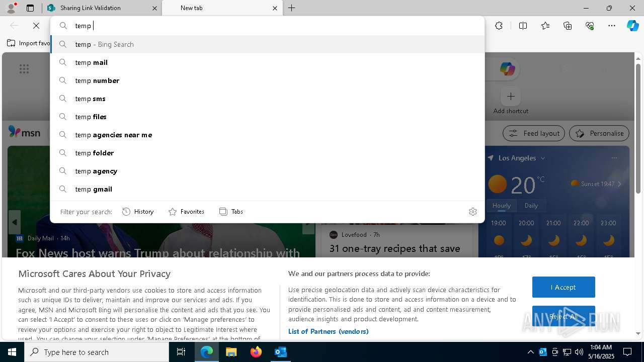This screenshot has width=644, height=362.
Task: Open the apps grid launcher
Action: coord(24,69)
